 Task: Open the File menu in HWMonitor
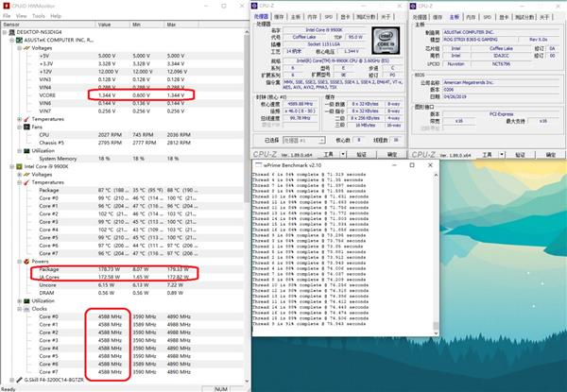[x=7, y=16]
